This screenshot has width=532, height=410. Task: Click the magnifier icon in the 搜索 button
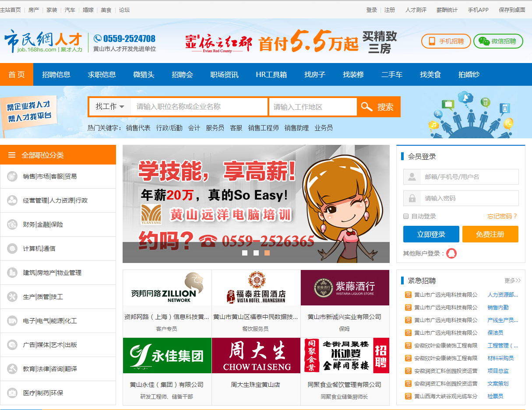(366, 107)
